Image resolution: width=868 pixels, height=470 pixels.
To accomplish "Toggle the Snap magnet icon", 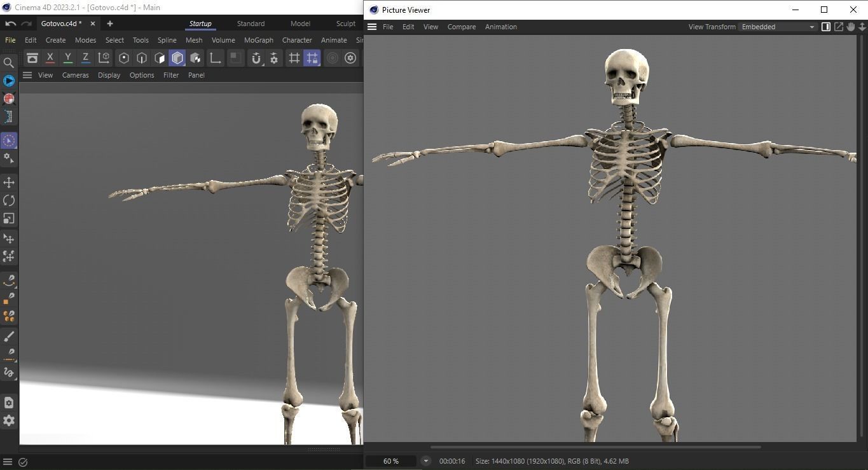I will (x=256, y=58).
